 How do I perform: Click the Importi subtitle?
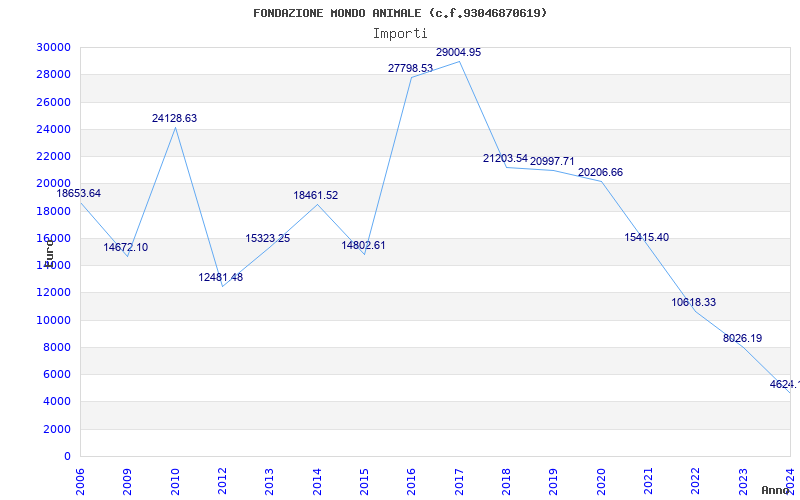coord(400,34)
